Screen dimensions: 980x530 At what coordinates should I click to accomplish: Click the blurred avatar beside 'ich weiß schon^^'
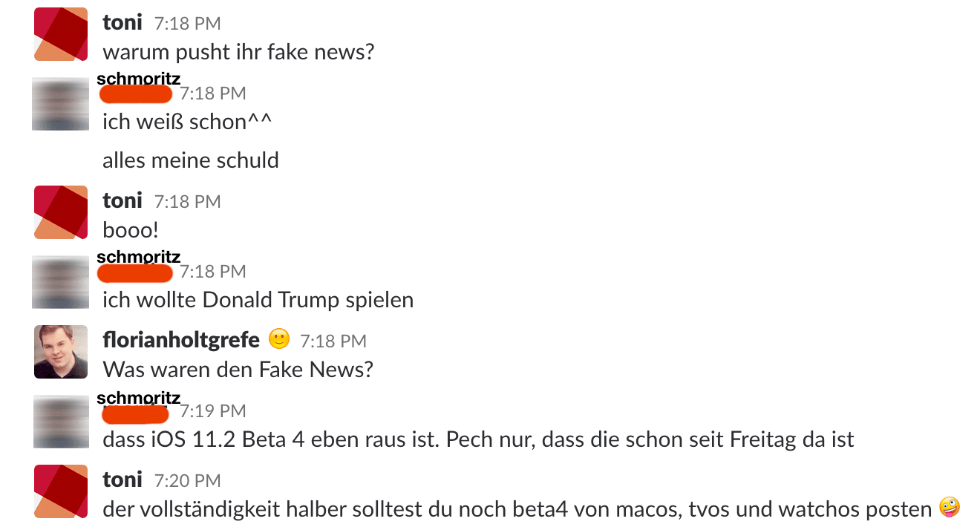coord(61,103)
